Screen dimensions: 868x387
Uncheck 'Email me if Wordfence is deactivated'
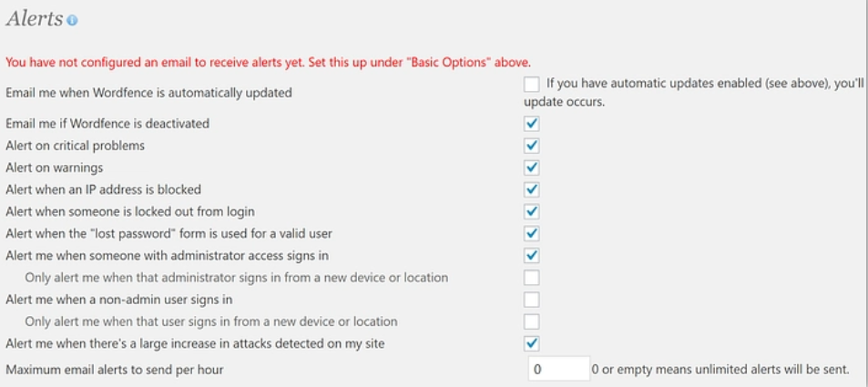tap(532, 124)
